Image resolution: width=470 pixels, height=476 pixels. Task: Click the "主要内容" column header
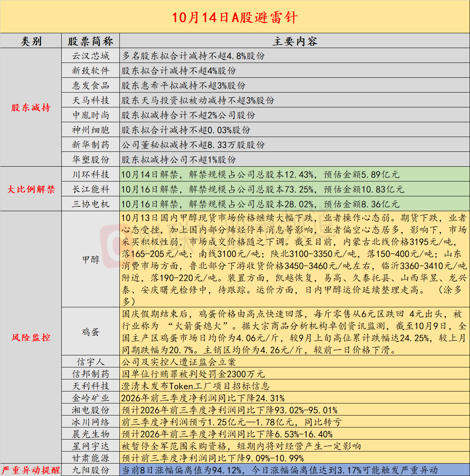[295, 41]
